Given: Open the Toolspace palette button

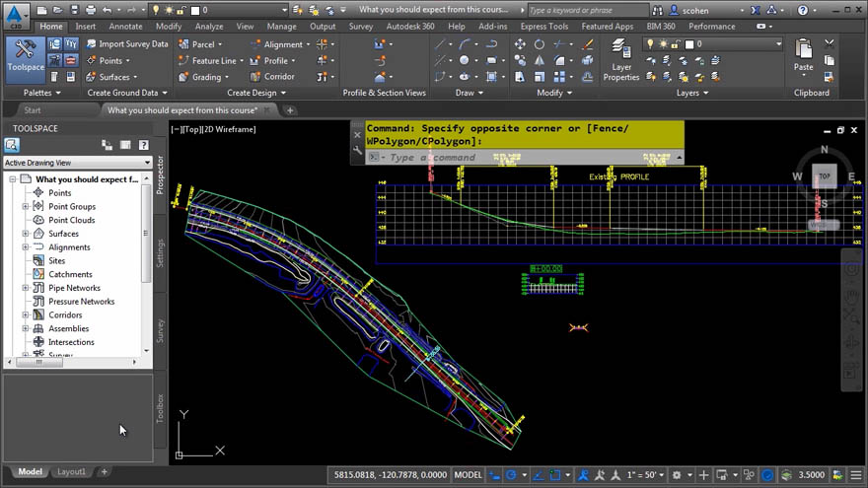Looking at the screenshot, I should coord(26,59).
